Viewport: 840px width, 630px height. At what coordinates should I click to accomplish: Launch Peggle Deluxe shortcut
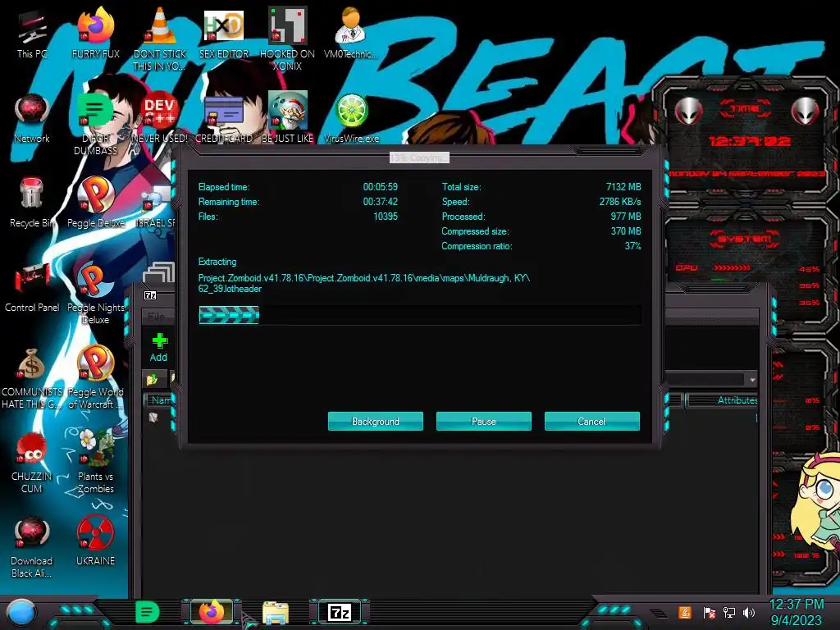tap(95, 203)
